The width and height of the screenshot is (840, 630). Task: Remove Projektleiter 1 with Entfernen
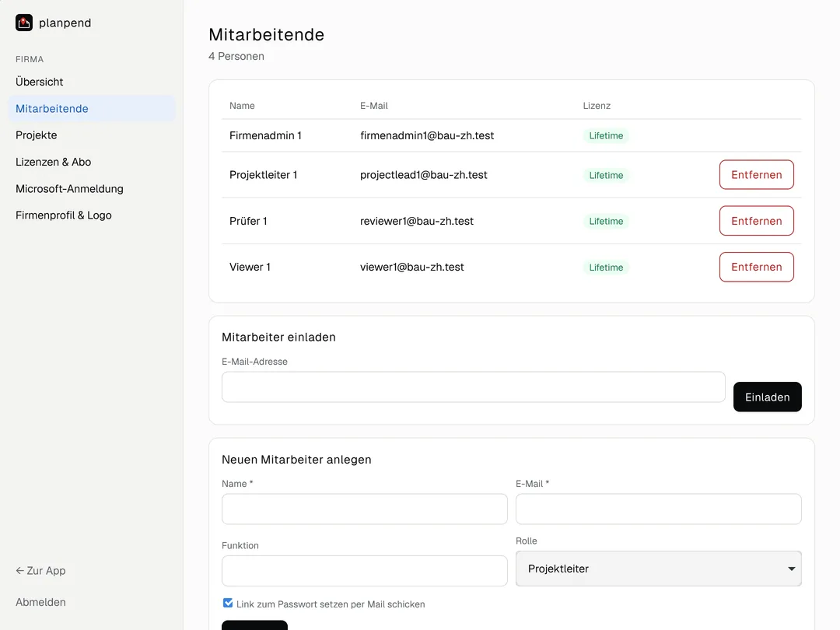tap(757, 175)
